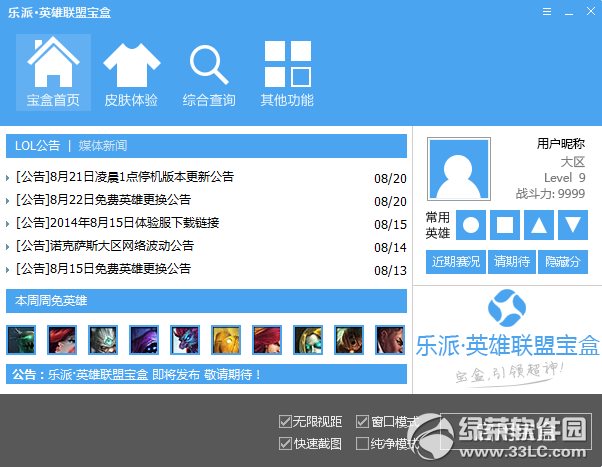Select the third free hero portrait
Screen dimensions: 602x467
coord(103,340)
